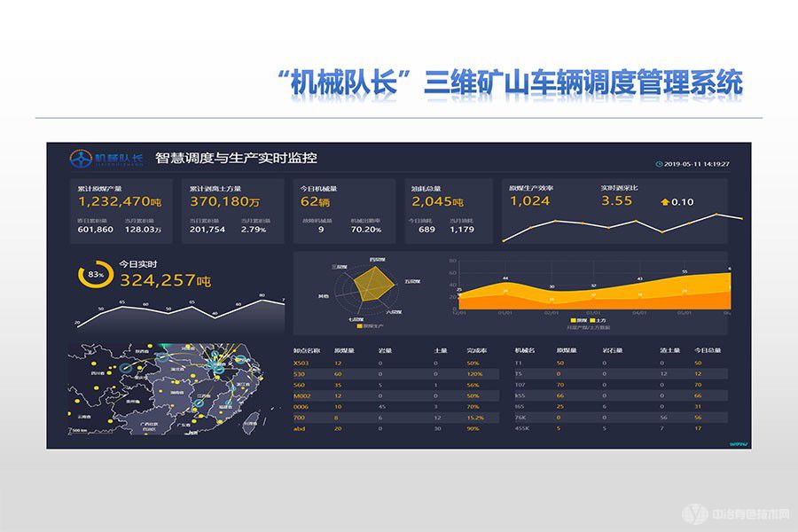Click the 机械名 column header
Screen dimensions: 798x532
coord(525,350)
